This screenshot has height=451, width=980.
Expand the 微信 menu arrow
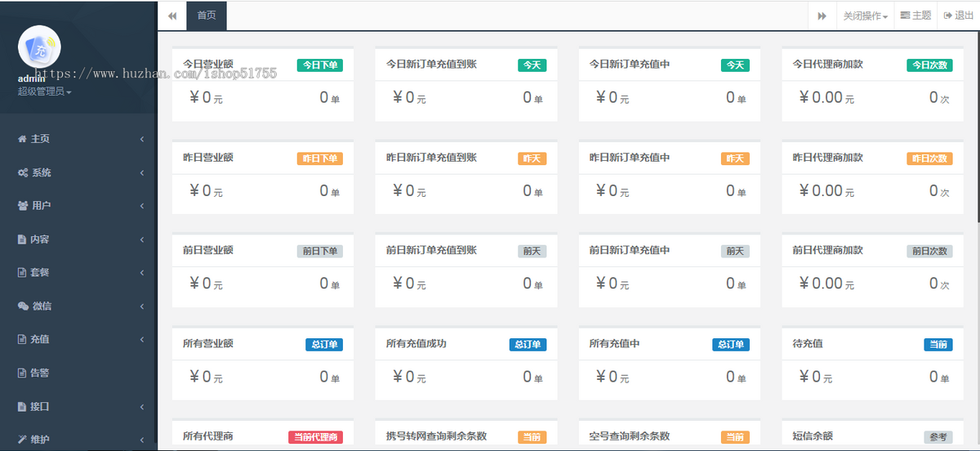pos(142,306)
